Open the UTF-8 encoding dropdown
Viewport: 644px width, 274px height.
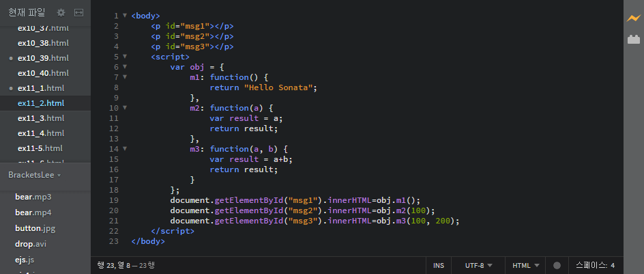click(478, 265)
